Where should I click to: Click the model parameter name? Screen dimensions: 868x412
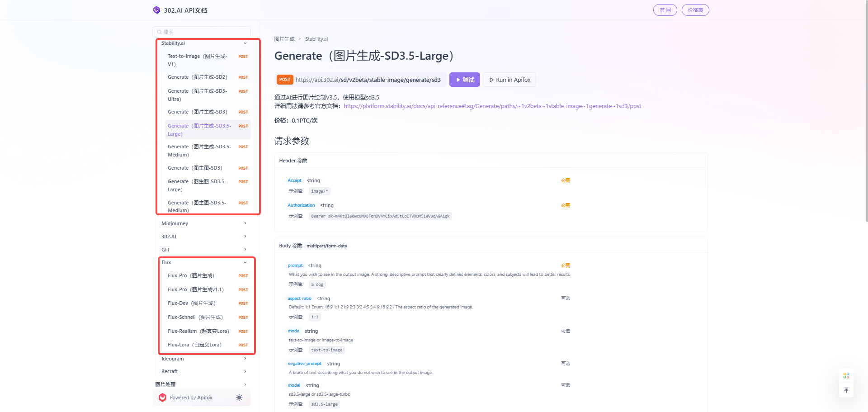point(294,385)
